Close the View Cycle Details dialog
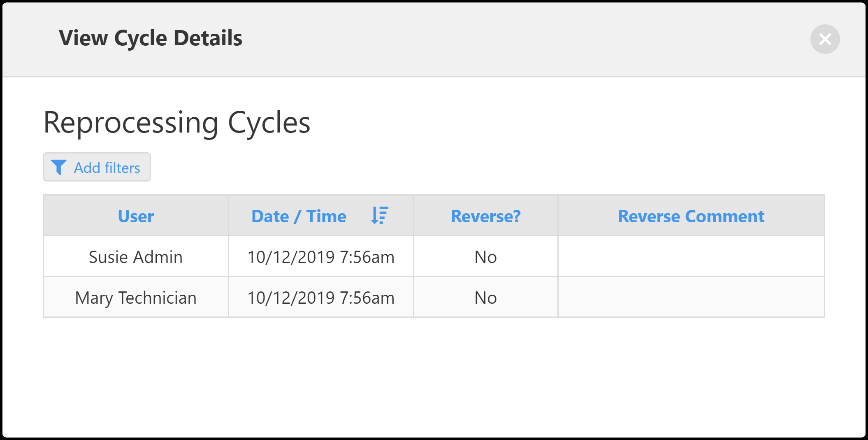This screenshot has height=440, width=868. click(825, 39)
